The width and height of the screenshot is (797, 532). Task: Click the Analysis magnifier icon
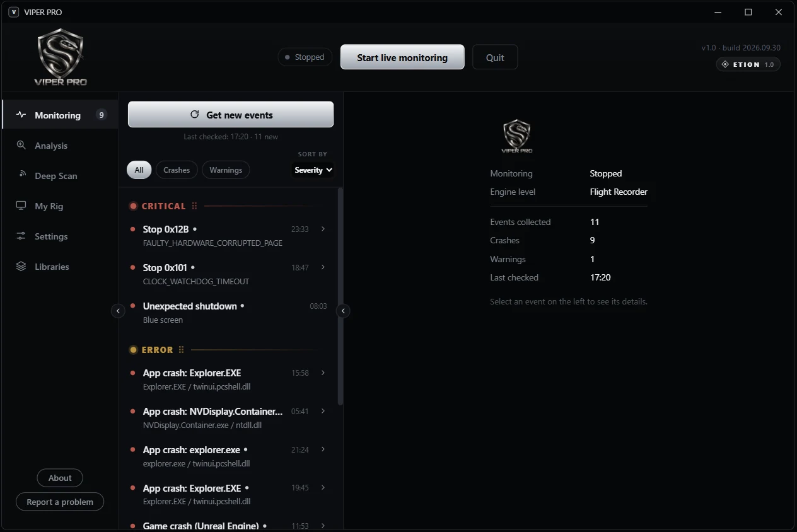coord(21,145)
